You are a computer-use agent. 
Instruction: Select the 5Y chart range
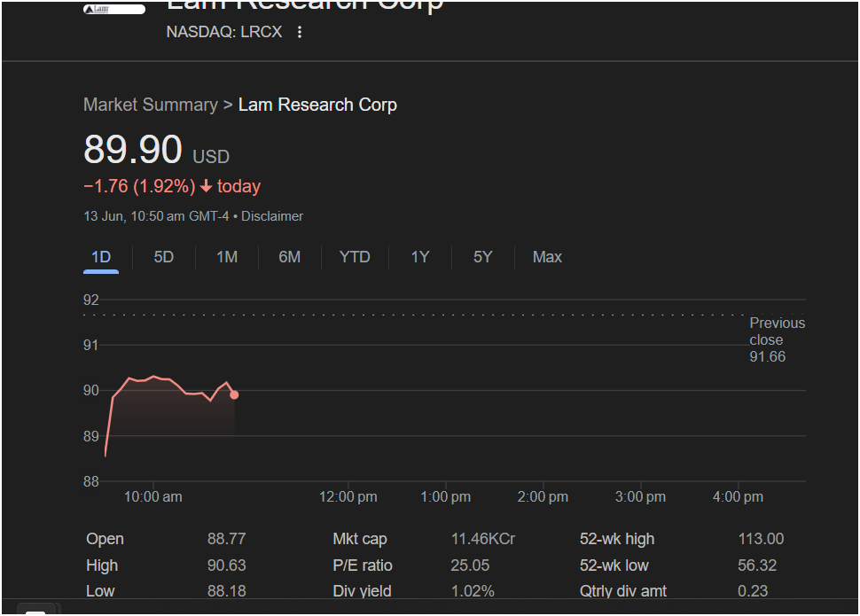[482, 257]
